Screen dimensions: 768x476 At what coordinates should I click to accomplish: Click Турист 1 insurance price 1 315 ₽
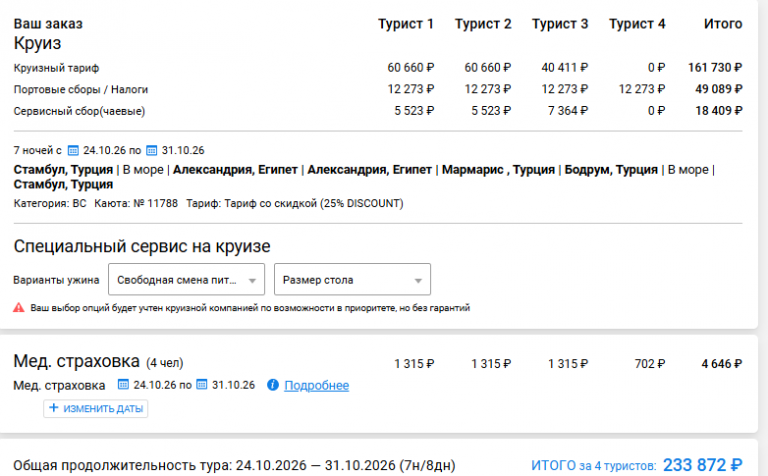pyautogui.click(x=414, y=364)
